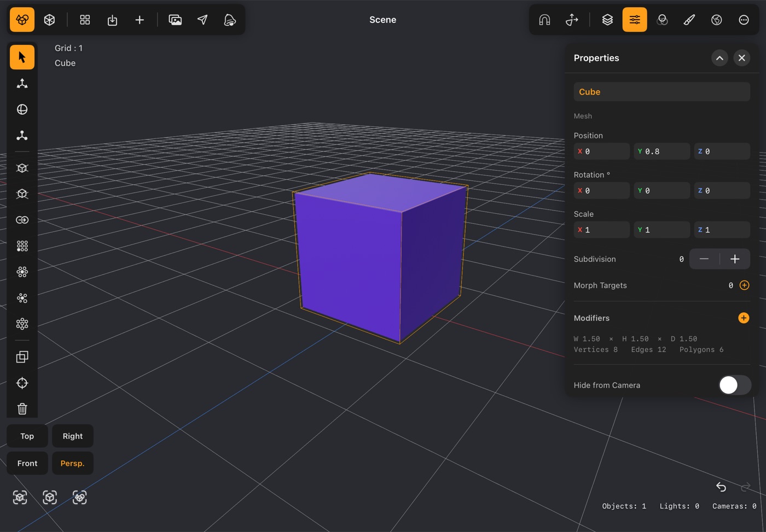This screenshot has width=766, height=532.
Task: Click the undo arrow icon
Action: point(721,487)
